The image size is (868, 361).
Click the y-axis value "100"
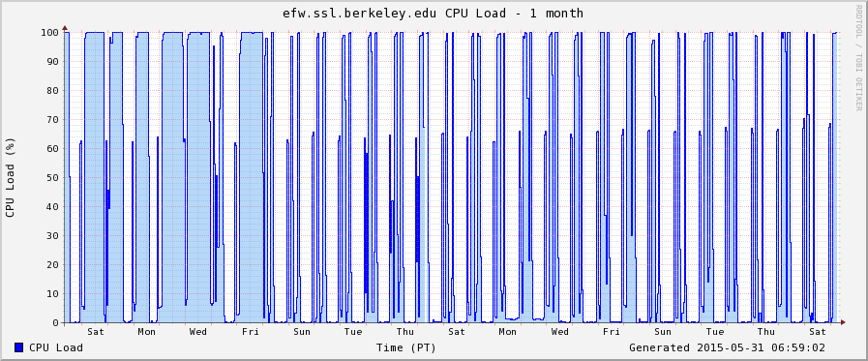coord(50,32)
